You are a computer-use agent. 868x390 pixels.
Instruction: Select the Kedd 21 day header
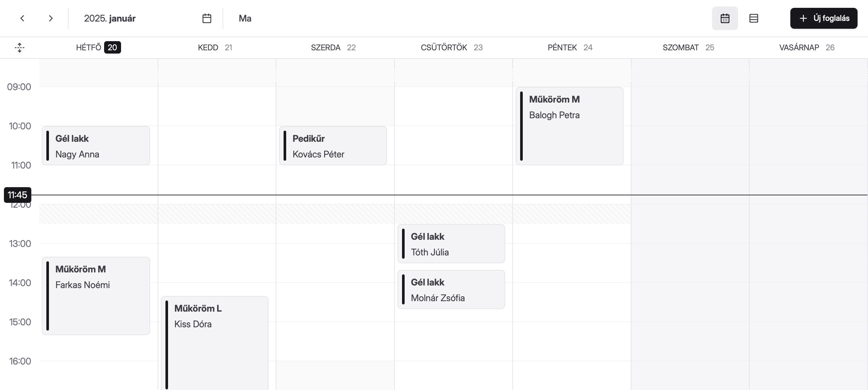coord(215,48)
